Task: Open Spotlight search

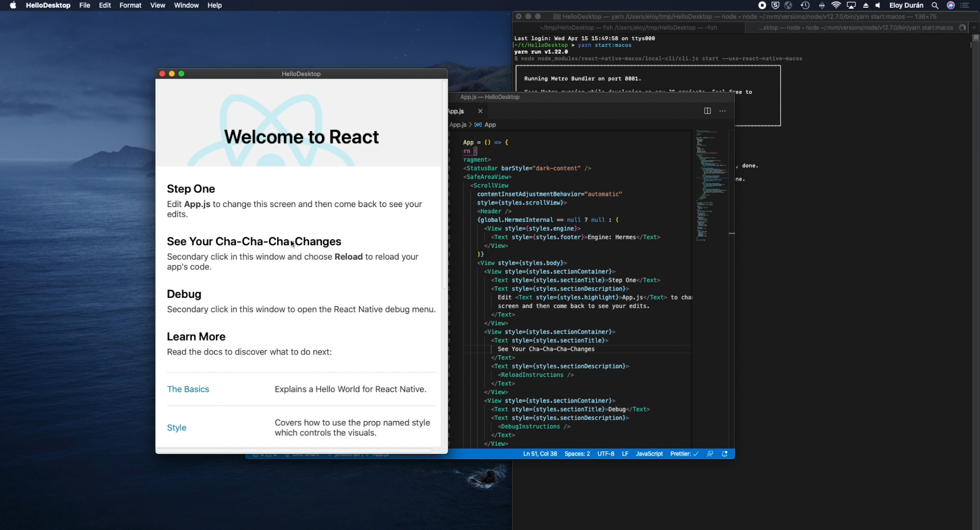Action: pos(935,6)
